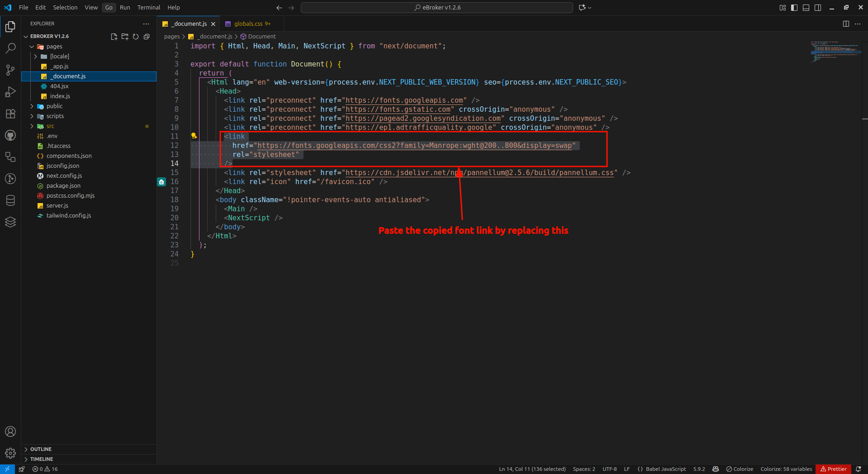The image size is (868, 474).
Task: Click the split editor right icon
Action: 846,24
